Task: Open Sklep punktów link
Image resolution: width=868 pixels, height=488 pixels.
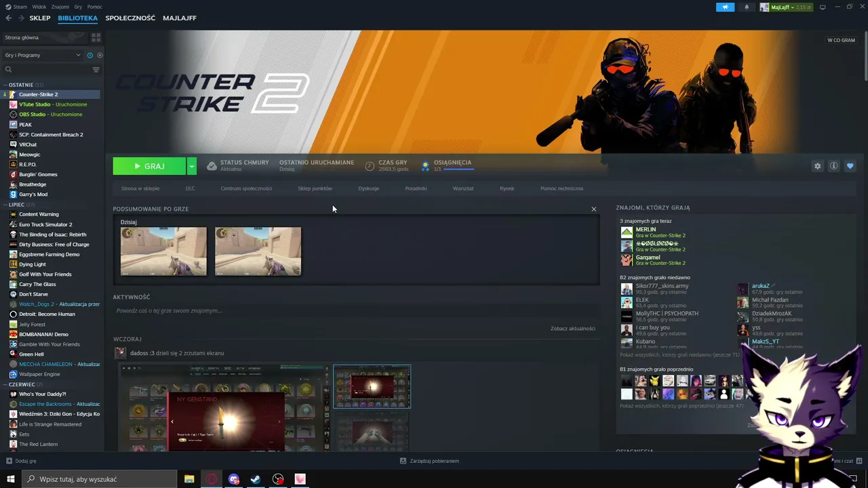Action: click(315, 188)
